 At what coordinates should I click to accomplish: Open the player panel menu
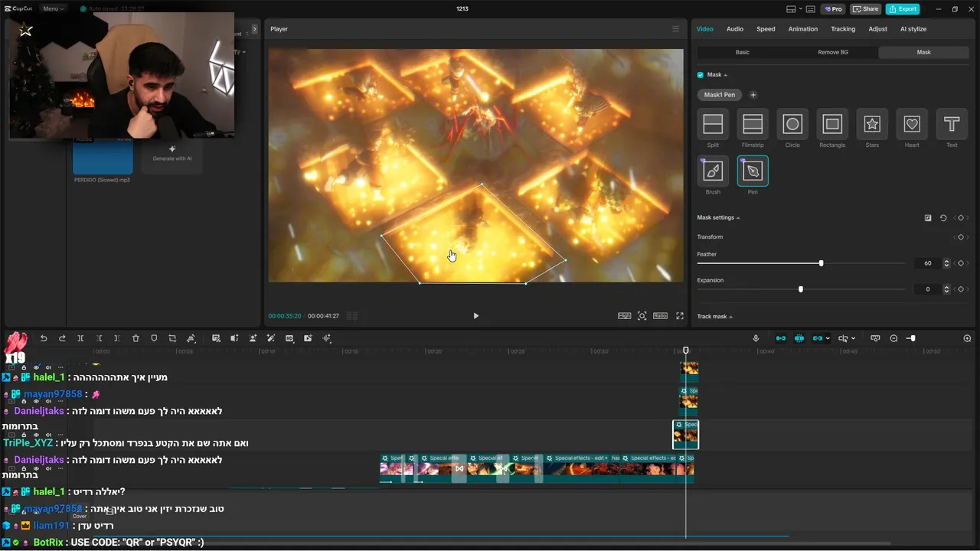point(675,29)
